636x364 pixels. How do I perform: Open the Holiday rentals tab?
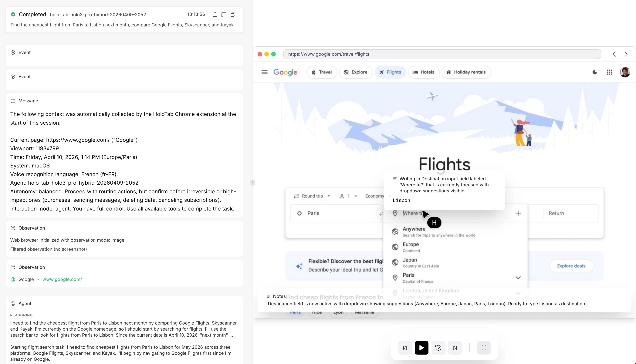click(x=466, y=72)
